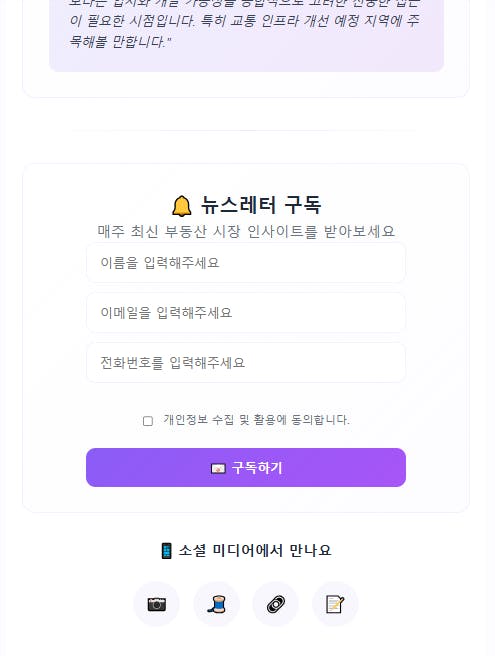Open the camera social media icon

pos(156,604)
